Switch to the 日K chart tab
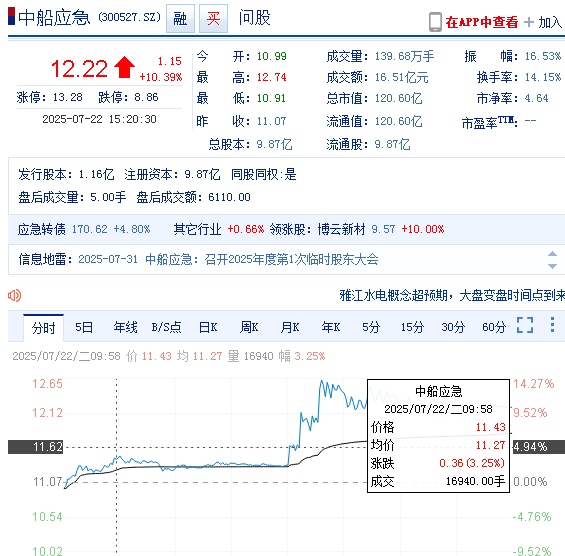Viewport: 565px width, 556px height. (208, 327)
